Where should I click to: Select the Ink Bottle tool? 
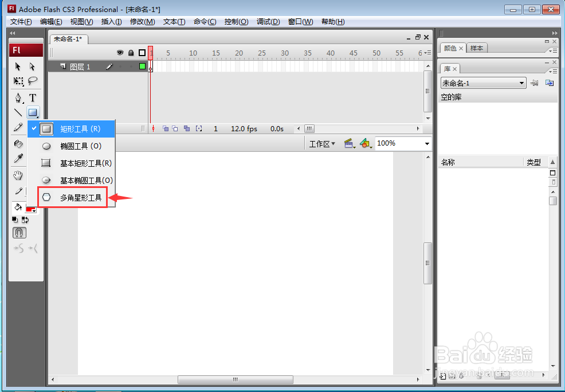tap(18, 144)
